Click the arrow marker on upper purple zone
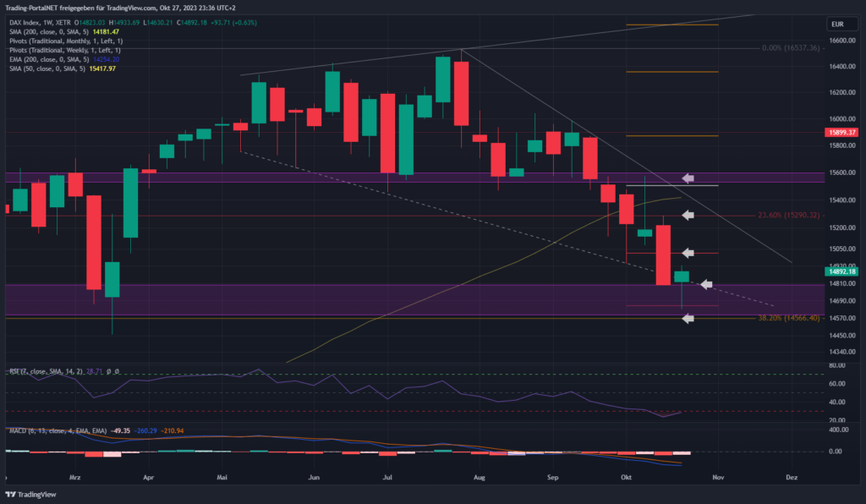The height and width of the screenshot is (504, 866). [688, 178]
